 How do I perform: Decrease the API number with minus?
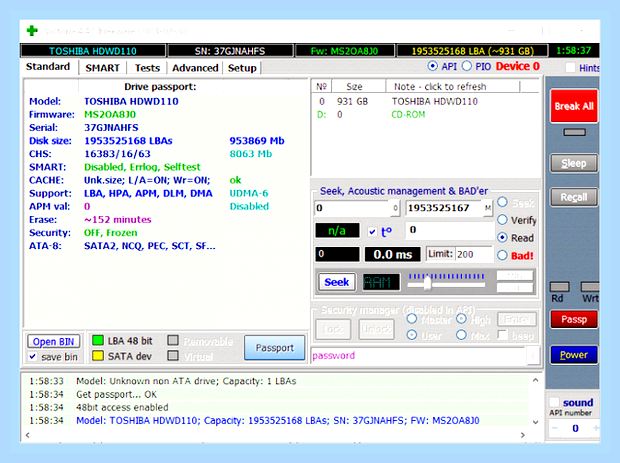tap(555, 428)
